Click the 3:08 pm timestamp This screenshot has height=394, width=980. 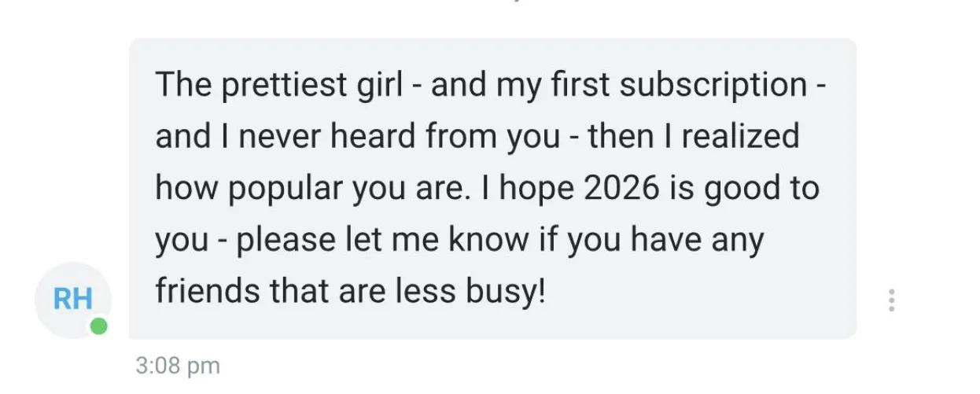178,366
